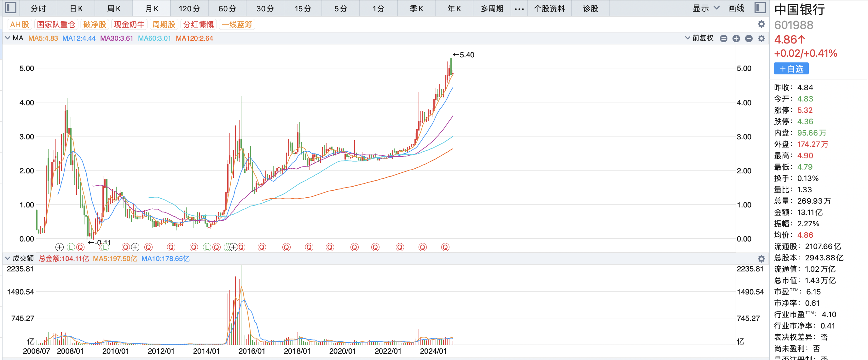Click the 画线 draw line button
Image resolution: width=868 pixels, height=360 pixels.
pyautogui.click(x=736, y=9)
